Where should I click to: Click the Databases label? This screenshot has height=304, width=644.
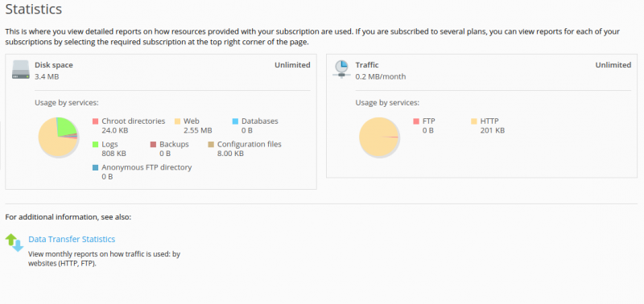click(x=259, y=121)
